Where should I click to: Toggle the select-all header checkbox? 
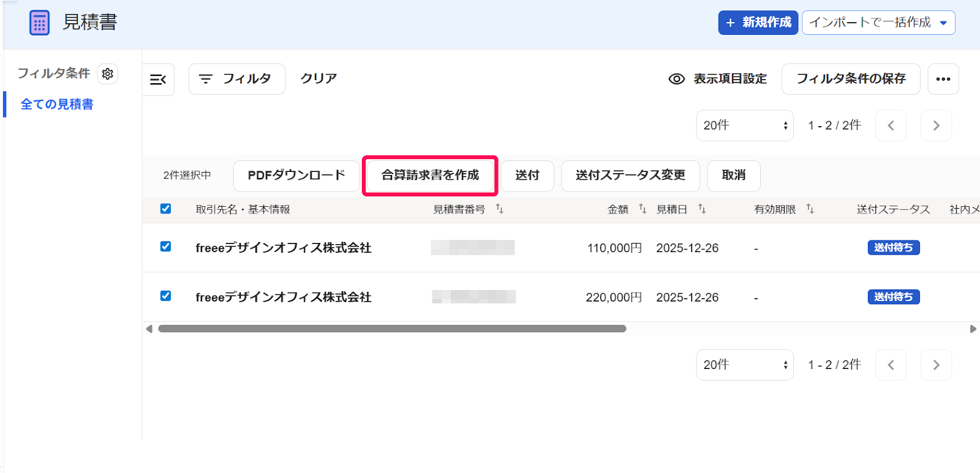pyautogui.click(x=165, y=209)
